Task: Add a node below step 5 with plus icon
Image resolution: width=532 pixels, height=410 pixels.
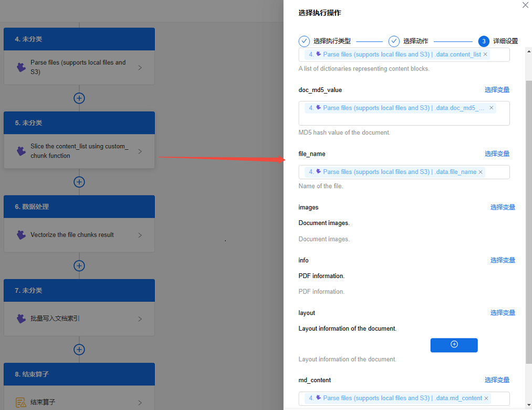Action: pyautogui.click(x=79, y=182)
